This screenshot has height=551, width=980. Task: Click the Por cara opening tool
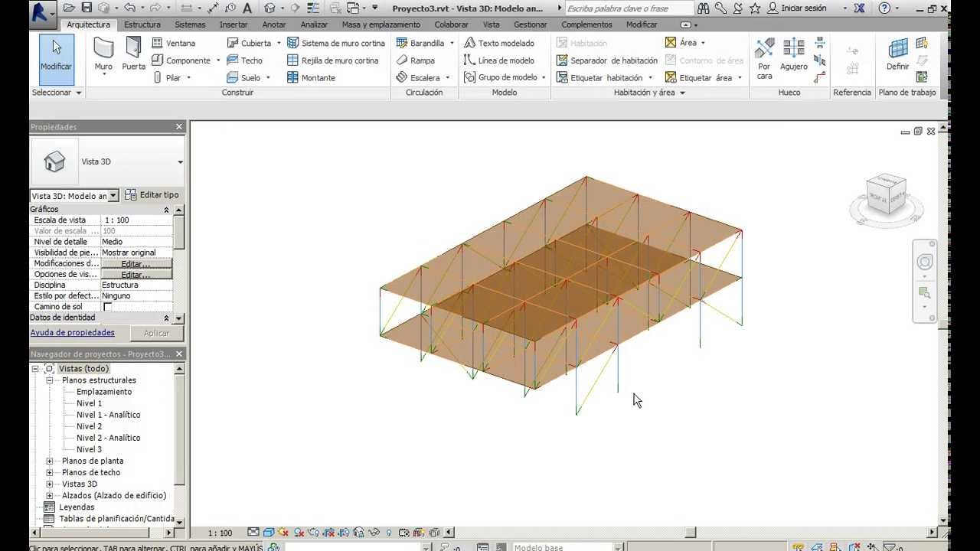(x=764, y=57)
